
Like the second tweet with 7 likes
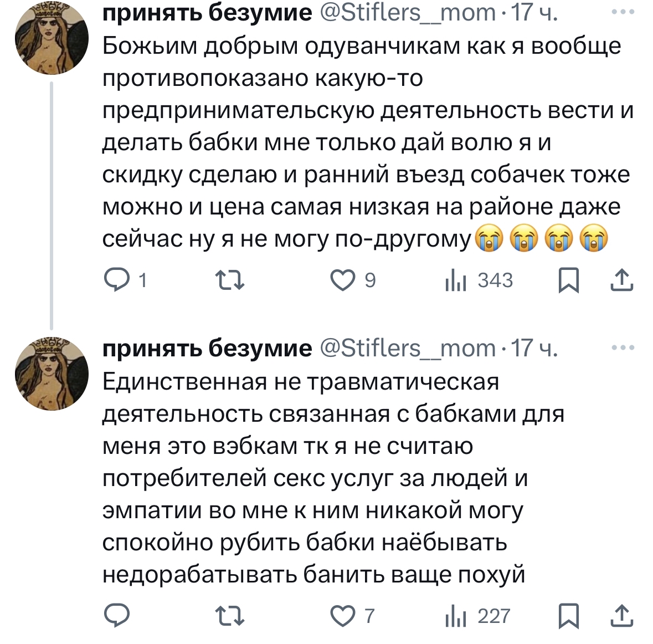coord(343,616)
